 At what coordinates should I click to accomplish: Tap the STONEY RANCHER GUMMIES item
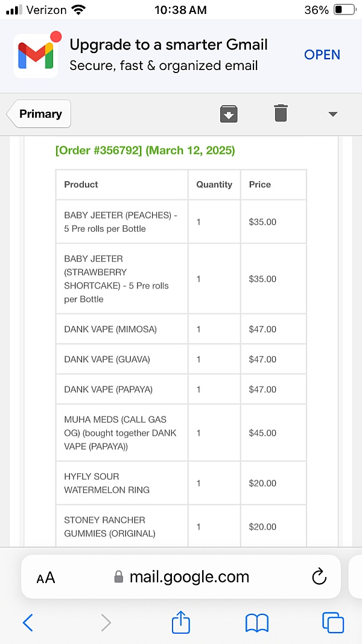(x=110, y=526)
